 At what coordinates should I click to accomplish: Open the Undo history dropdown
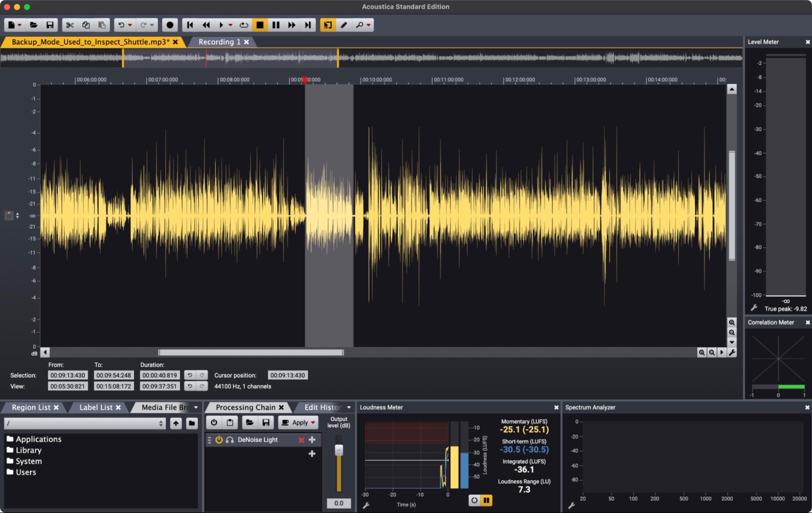[130, 25]
